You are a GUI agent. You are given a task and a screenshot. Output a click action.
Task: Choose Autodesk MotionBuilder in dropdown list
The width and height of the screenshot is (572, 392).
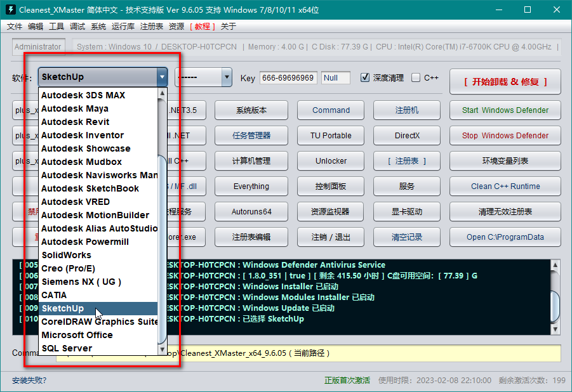(98, 215)
